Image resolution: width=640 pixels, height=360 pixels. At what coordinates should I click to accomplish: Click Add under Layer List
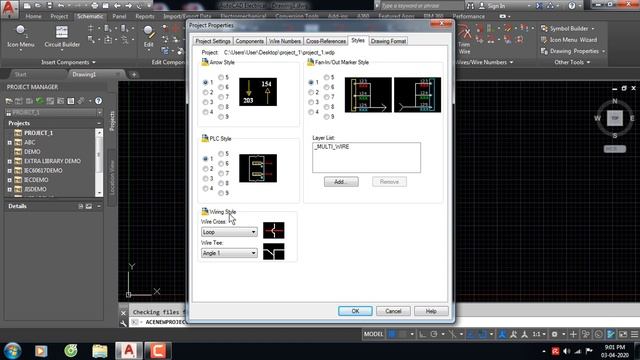tap(341, 182)
